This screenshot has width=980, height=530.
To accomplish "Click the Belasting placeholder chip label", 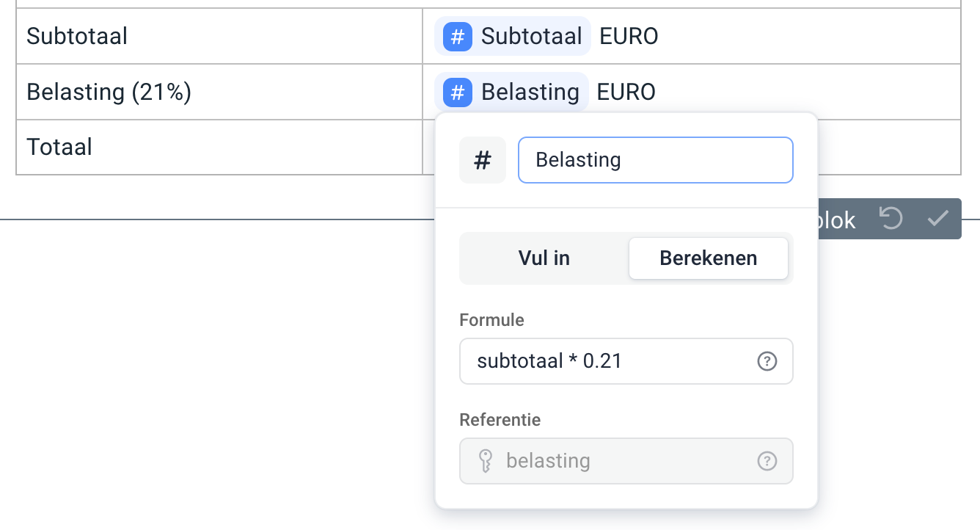I will pyautogui.click(x=530, y=92).
